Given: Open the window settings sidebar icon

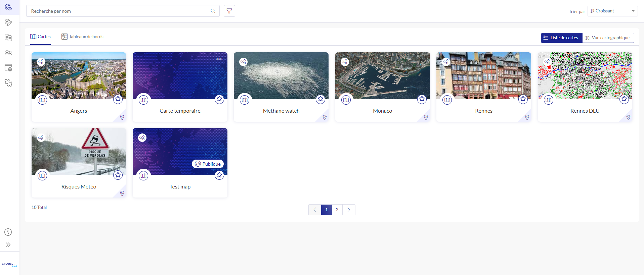Looking at the screenshot, I should [8, 68].
